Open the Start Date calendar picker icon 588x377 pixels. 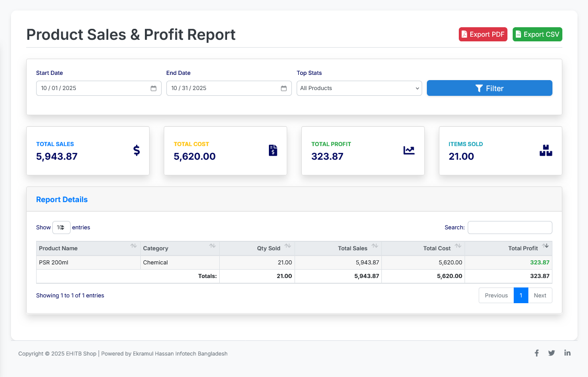pyautogui.click(x=153, y=88)
